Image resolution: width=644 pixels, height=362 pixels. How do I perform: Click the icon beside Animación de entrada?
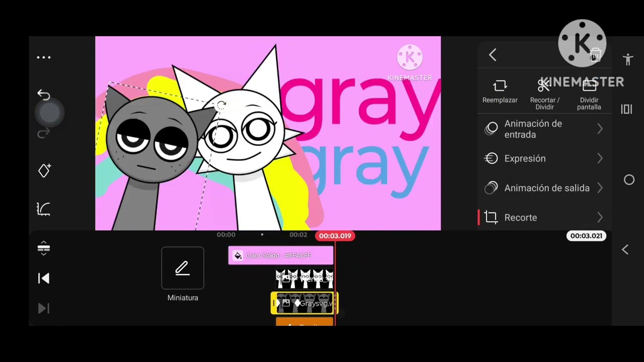(491, 129)
